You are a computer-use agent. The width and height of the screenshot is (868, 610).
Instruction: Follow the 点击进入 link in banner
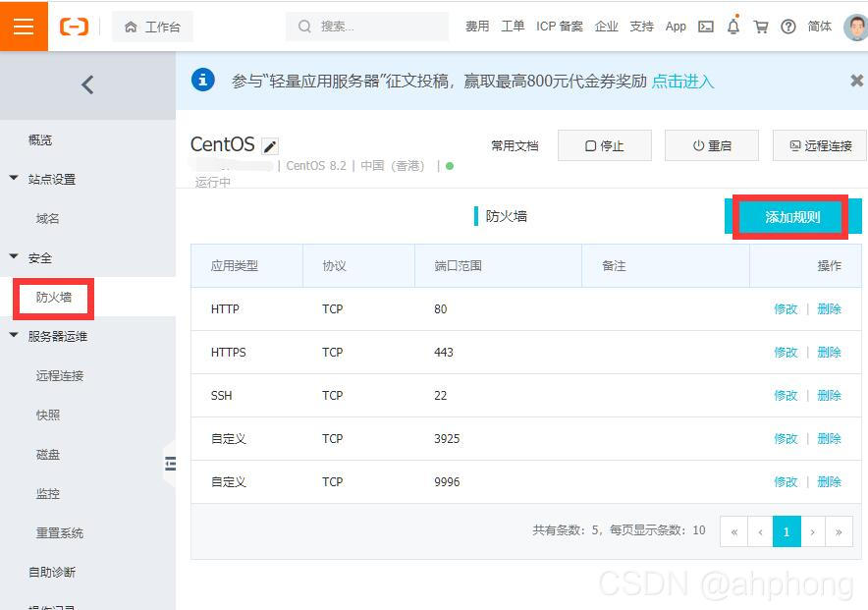[x=682, y=82]
